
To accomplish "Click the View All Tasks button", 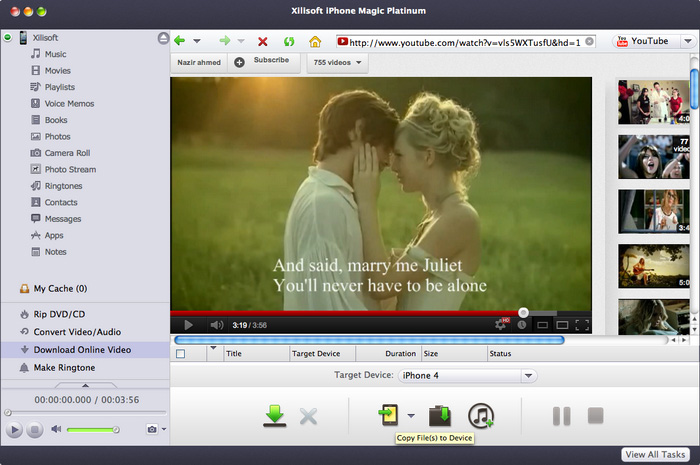I will pos(655,454).
